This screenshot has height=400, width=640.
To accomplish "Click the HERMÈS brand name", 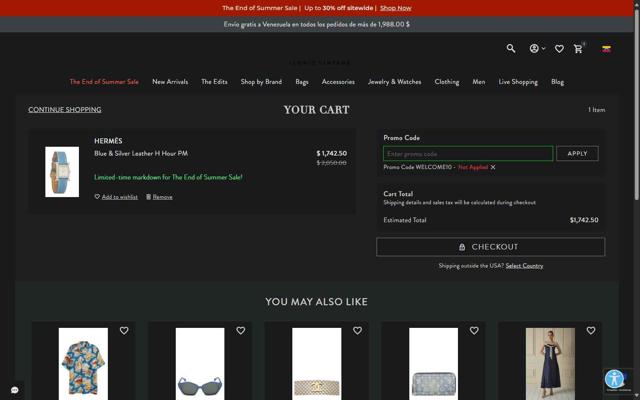I will 108,141.
